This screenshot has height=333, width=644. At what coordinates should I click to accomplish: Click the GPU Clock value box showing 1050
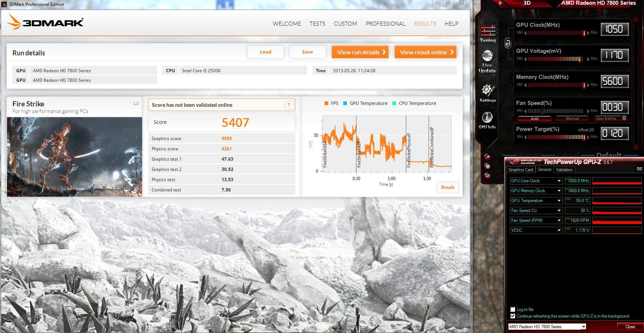point(615,29)
